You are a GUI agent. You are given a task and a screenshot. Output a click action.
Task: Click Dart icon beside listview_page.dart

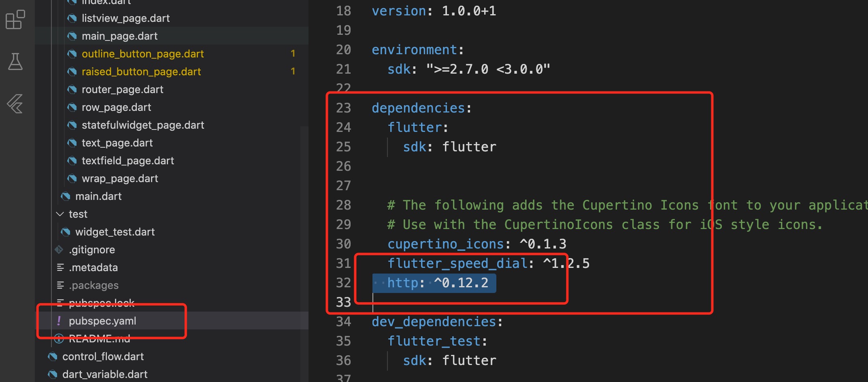pos(72,18)
